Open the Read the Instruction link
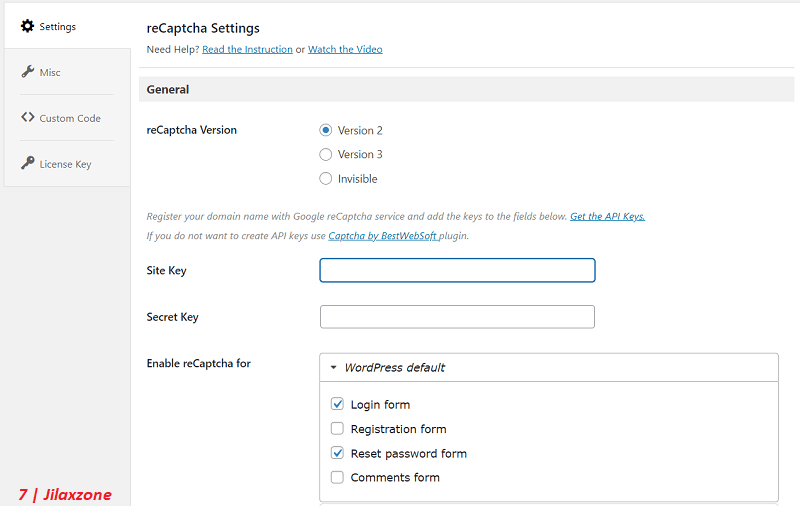This screenshot has height=506, width=800. 247,49
